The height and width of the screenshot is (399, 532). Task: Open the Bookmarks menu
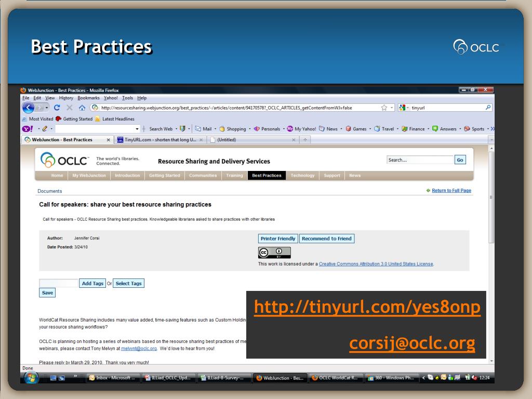[88, 98]
